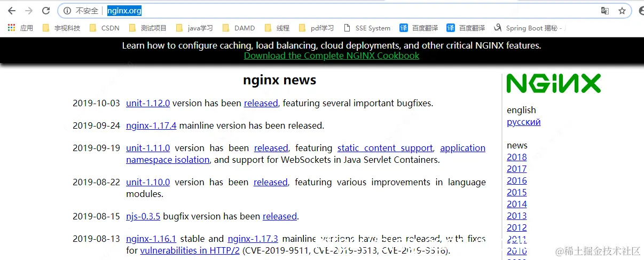Switch language to русский
Screen dimensions: 644x260
(524, 122)
